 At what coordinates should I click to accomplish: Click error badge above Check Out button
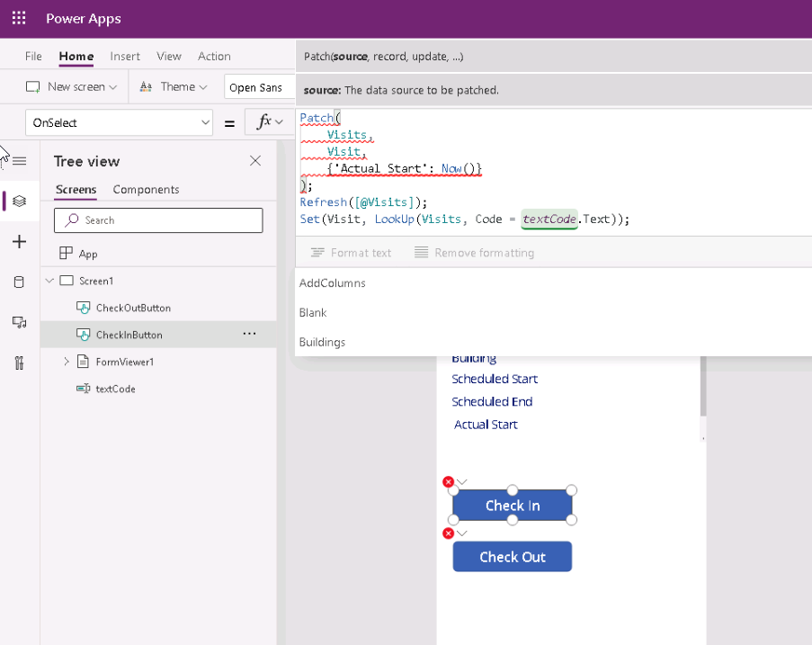449,533
